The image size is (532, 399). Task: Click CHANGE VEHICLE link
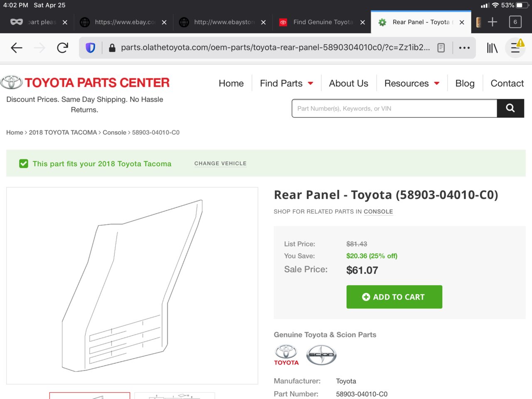click(220, 163)
